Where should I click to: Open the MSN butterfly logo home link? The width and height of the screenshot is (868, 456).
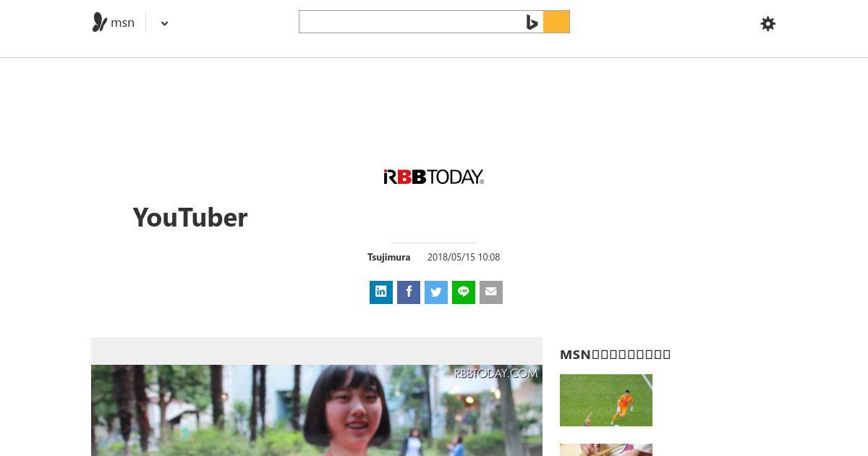point(114,22)
